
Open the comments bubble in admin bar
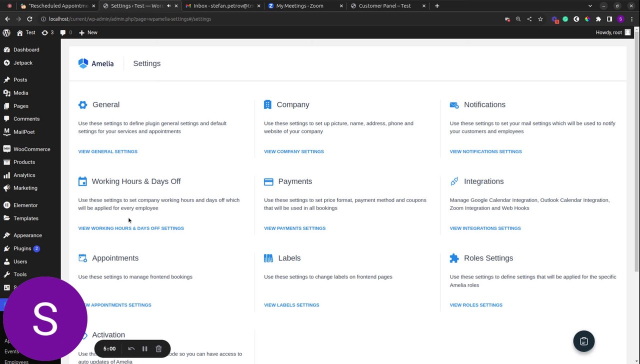tap(66, 32)
